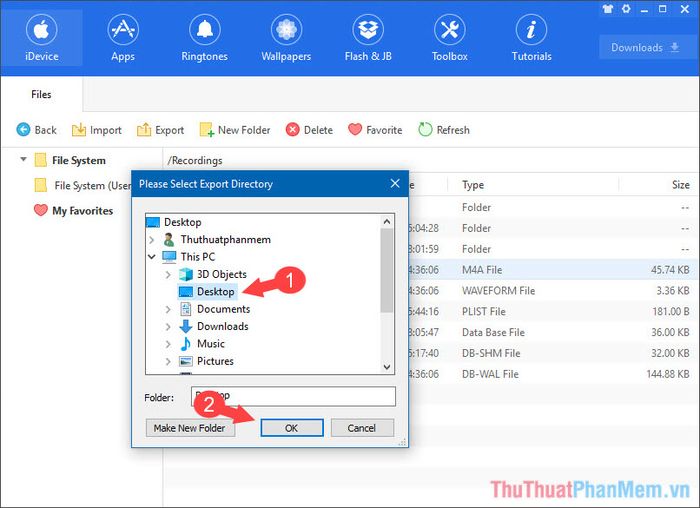Open the iDevice section
The height and width of the screenshot is (508, 700).
click(42, 38)
